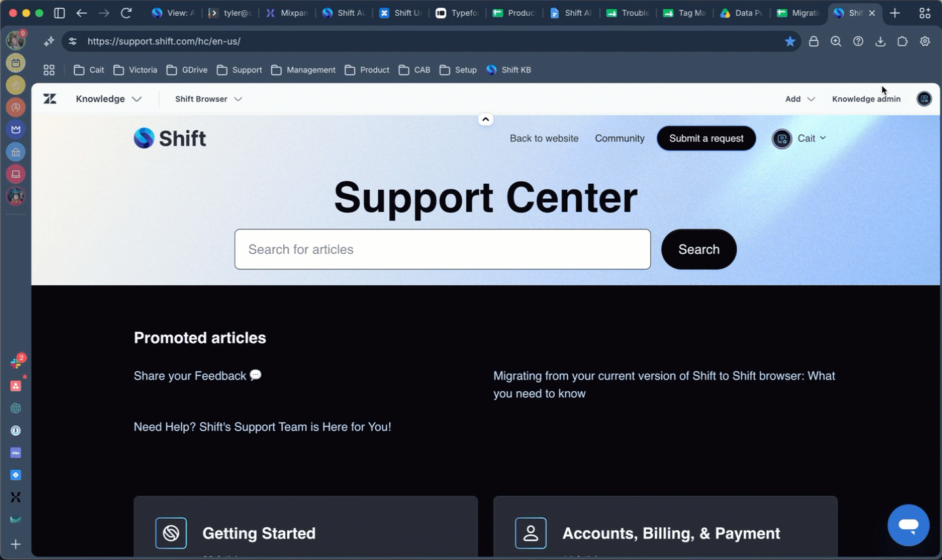Switch to the tyler@ tab
This screenshot has width=942, height=560.
[230, 13]
